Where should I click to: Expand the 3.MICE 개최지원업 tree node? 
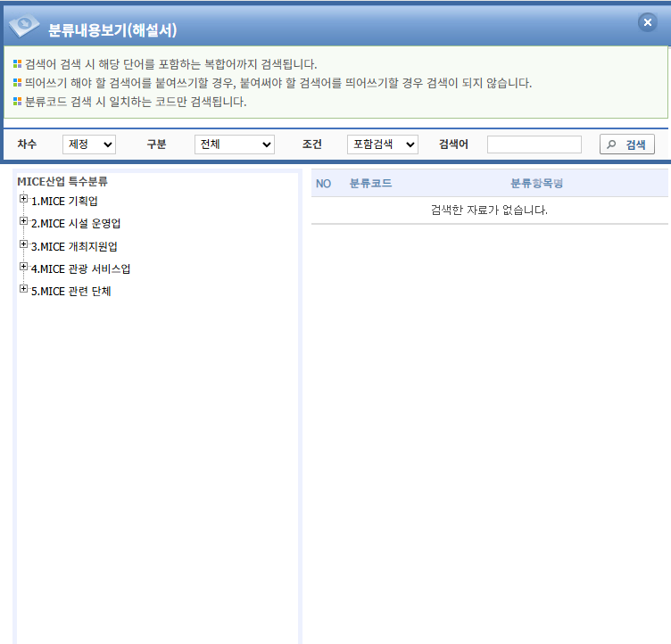click(x=23, y=244)
